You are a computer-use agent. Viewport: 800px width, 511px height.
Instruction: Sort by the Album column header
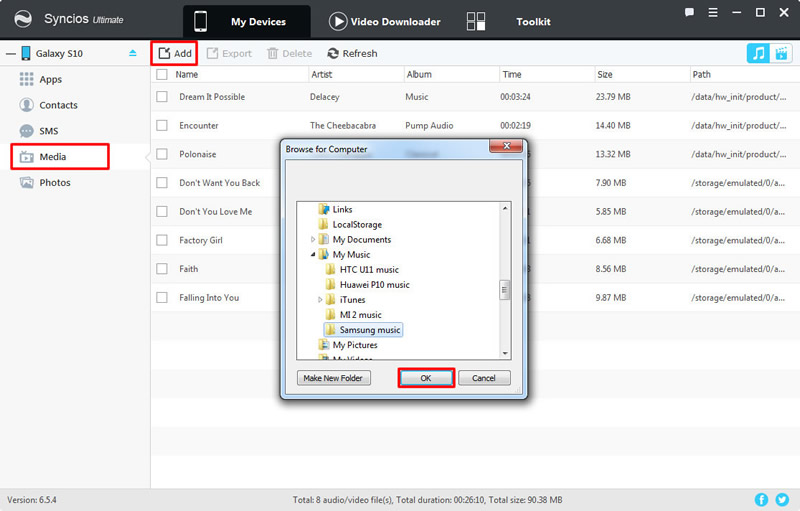[x=419, y=74]
